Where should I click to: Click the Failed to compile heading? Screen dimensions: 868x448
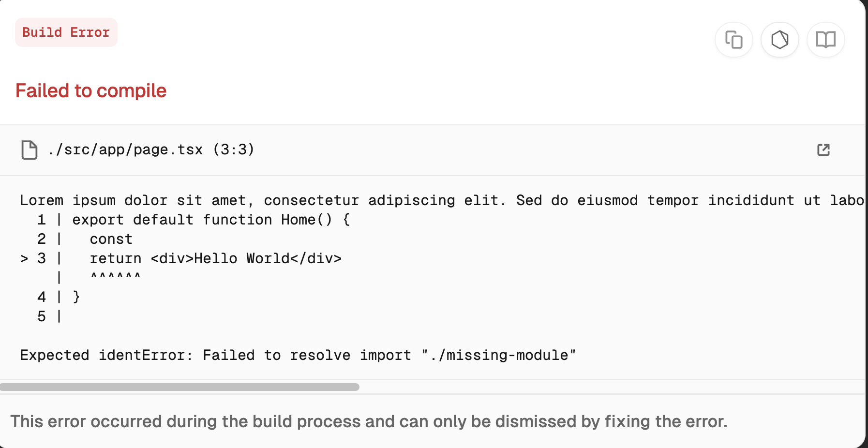(91, 91)
